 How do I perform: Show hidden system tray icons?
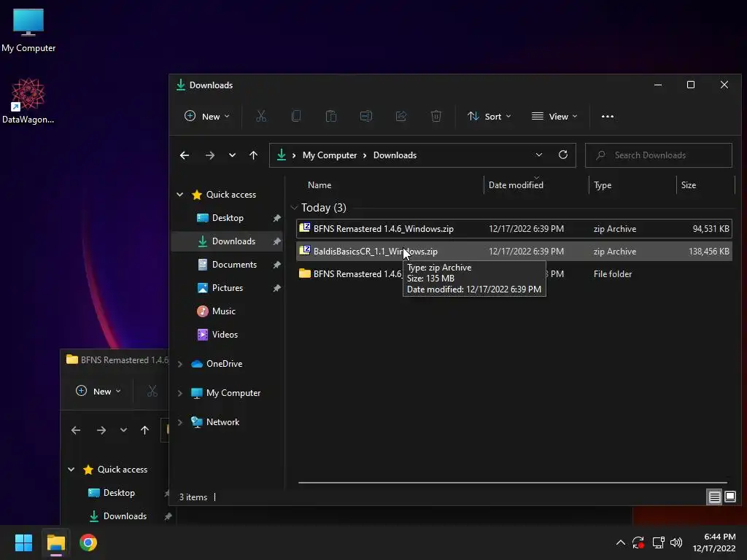coord(620,542)
